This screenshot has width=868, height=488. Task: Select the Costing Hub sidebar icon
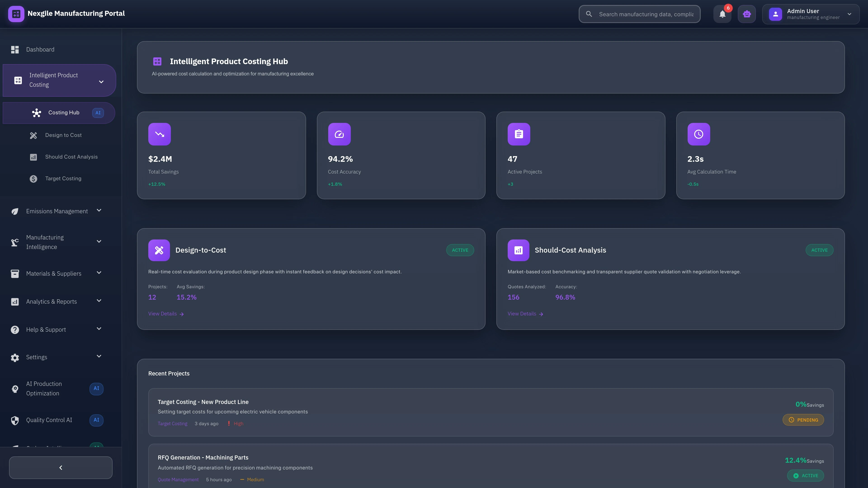36,113
